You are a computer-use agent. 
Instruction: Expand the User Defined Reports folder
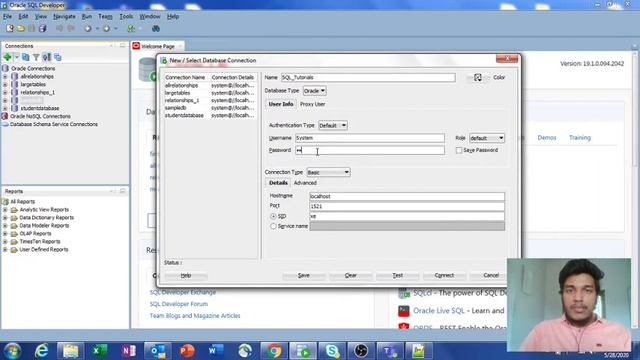[x=5, y=249]
